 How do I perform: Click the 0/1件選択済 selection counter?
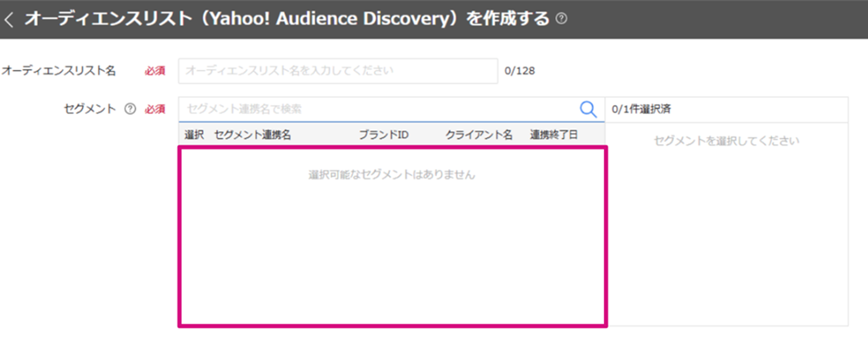click(641, 109)
